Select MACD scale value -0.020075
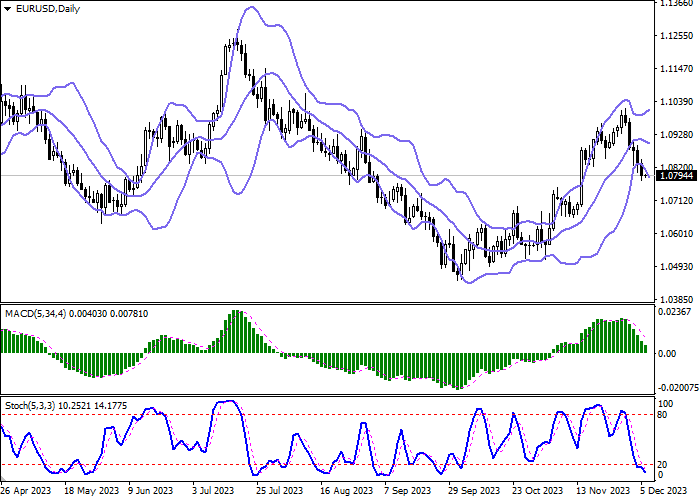700x500 pixels. [x=678, y=388]
